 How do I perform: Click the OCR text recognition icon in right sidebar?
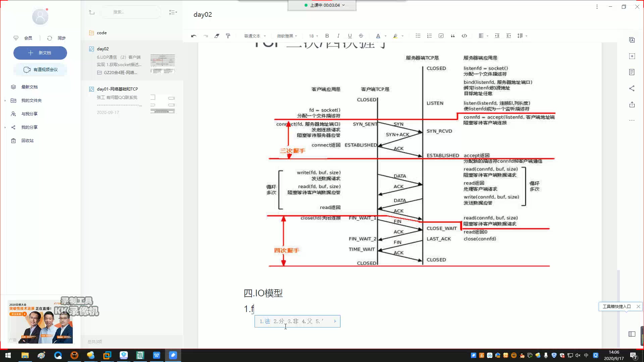pyautogui.click(x=632, y=40)
